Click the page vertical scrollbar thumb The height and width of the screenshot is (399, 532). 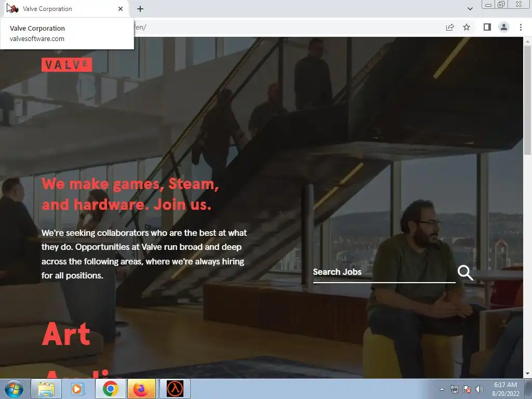coord(527,100)
